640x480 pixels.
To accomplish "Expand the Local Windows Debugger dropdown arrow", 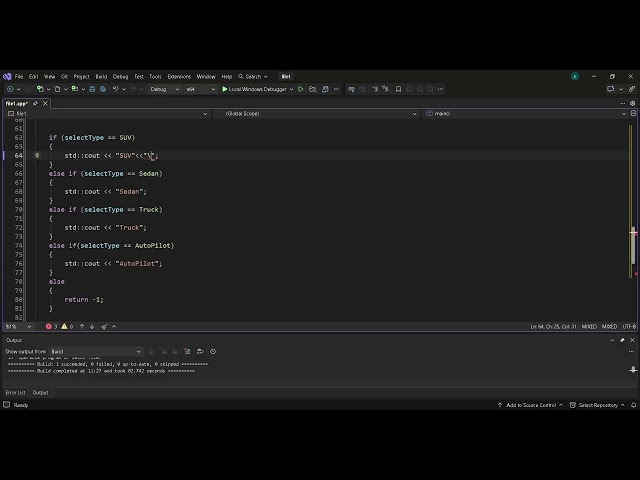I will tap(291, 89).
